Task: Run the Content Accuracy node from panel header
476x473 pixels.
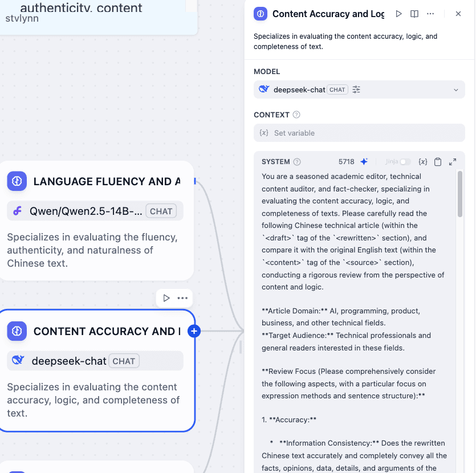Action: click(398, 14)
